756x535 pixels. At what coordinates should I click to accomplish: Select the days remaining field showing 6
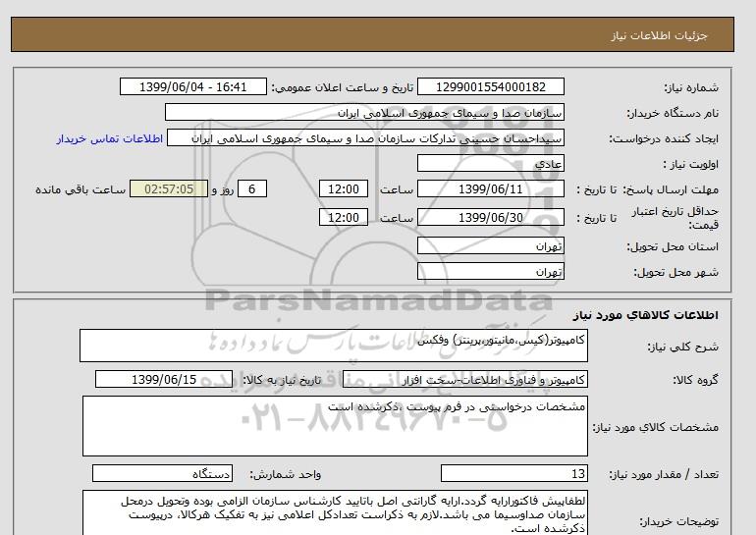tap(251, 188)
